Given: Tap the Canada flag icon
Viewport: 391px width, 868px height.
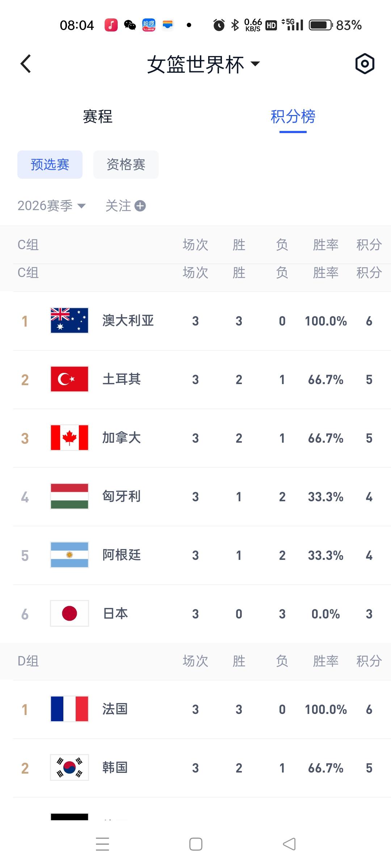Looking at the screenshot, I should click(x=69, y=438).
